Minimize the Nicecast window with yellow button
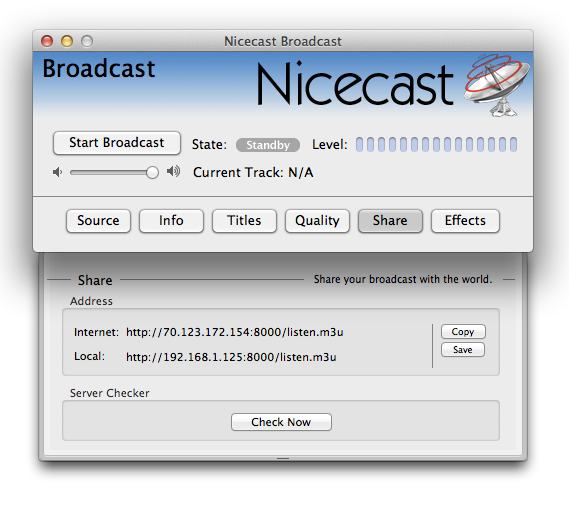This screenshot has height=507, width=569. [x=67, y=41]
